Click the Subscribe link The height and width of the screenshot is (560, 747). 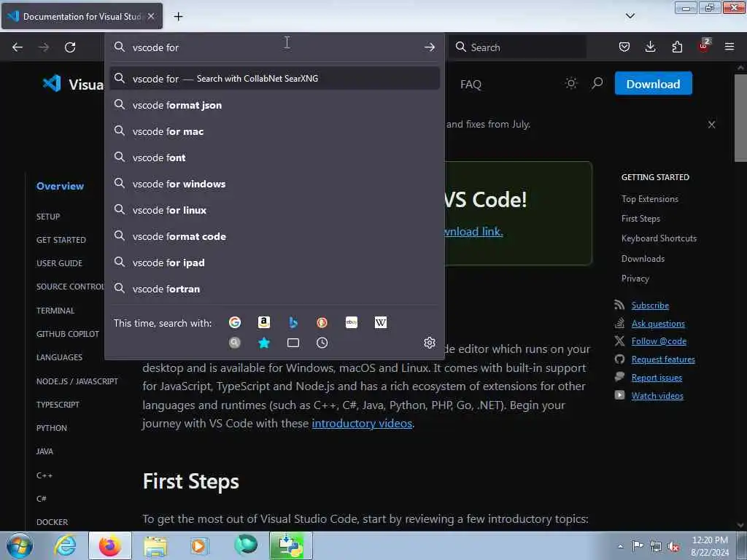(650, 306)
